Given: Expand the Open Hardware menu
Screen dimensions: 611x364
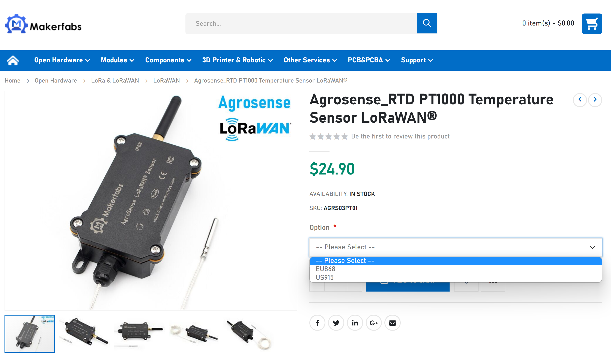Looking at the screenshot, I should 62,60.
